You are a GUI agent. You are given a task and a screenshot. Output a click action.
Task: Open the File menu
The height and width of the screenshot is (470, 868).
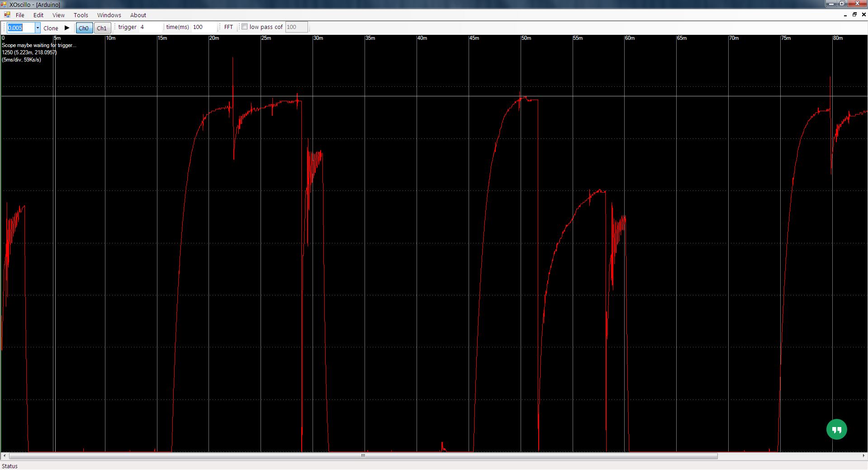[20, 15]
